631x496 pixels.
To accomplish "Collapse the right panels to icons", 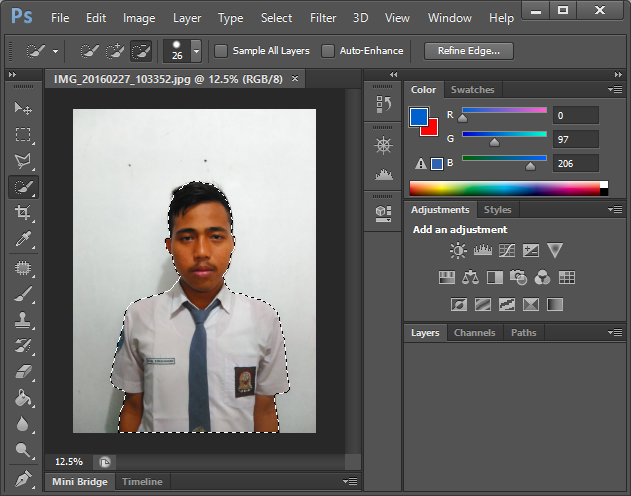I will click(x=618, y=74).
